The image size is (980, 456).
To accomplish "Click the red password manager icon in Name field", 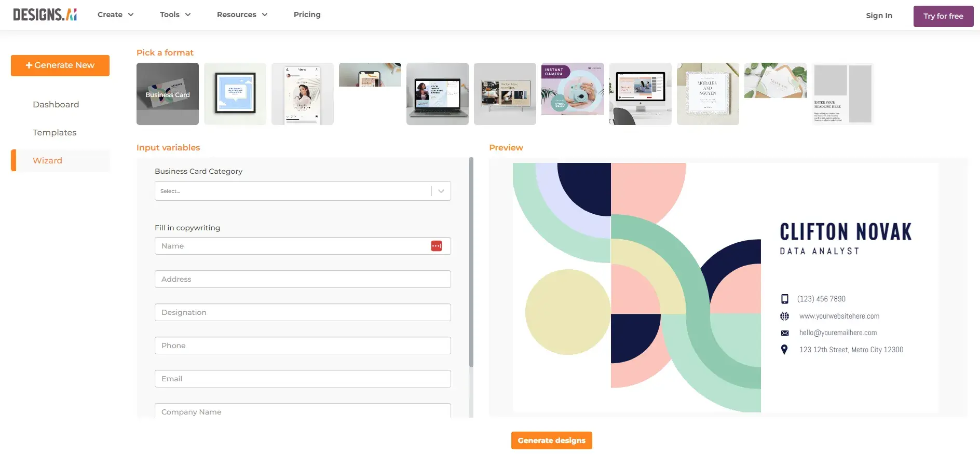I will (x=437, y=246).
